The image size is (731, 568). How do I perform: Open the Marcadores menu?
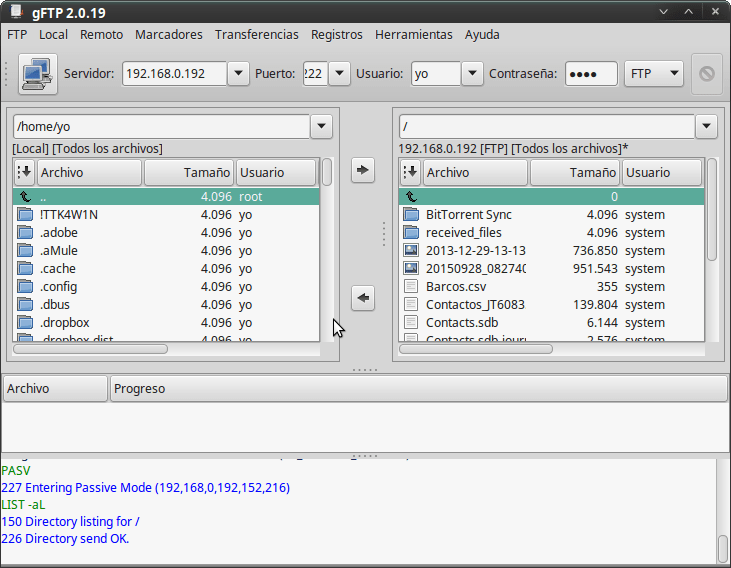tap(168, 34)
